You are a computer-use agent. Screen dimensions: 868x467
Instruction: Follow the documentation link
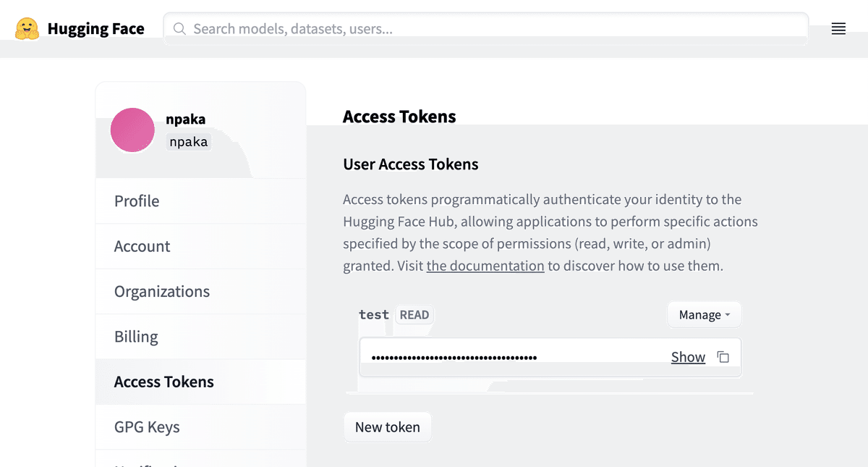pos(485,266)
